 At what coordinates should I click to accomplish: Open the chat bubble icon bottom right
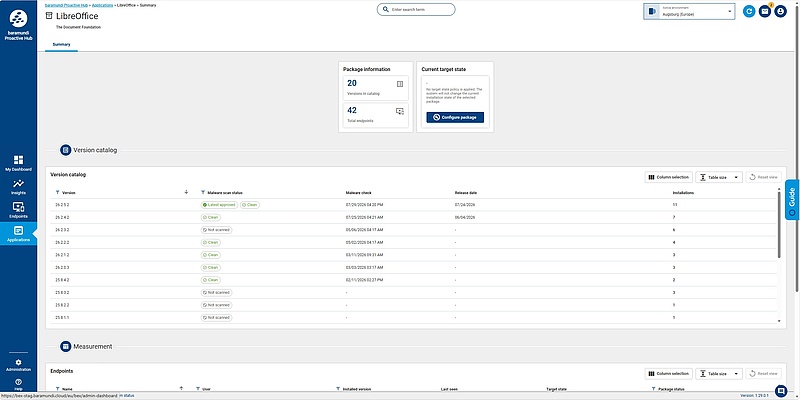[781, 391]
